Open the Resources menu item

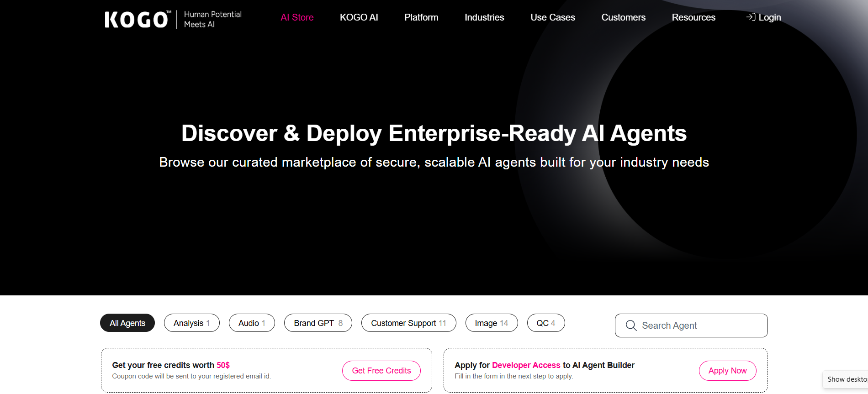(693, 17)
